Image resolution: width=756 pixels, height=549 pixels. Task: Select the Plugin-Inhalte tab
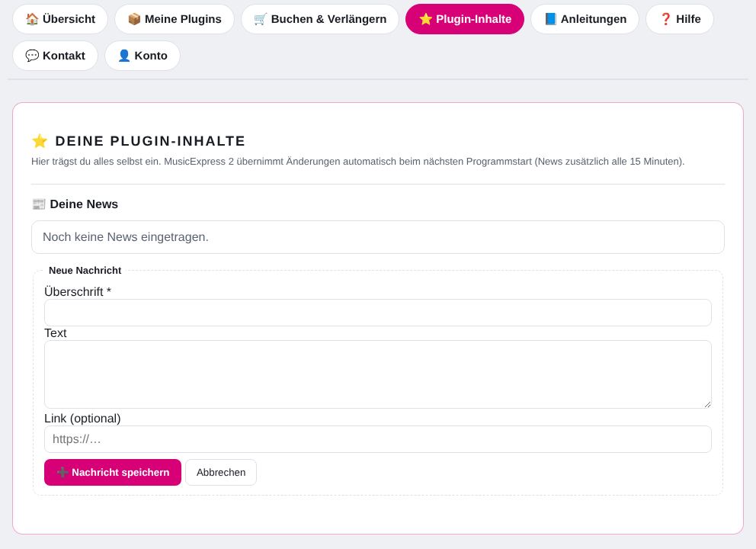coord(465,19)
